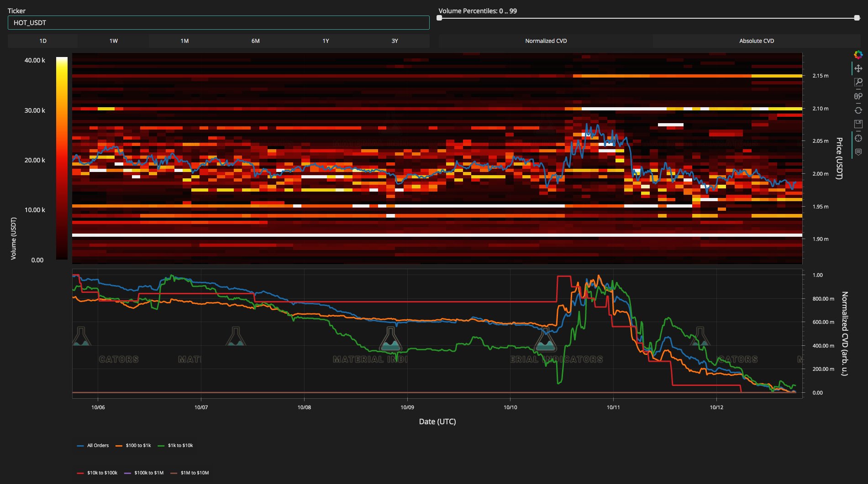Open the Plotly logo link icon

(859, 55)
